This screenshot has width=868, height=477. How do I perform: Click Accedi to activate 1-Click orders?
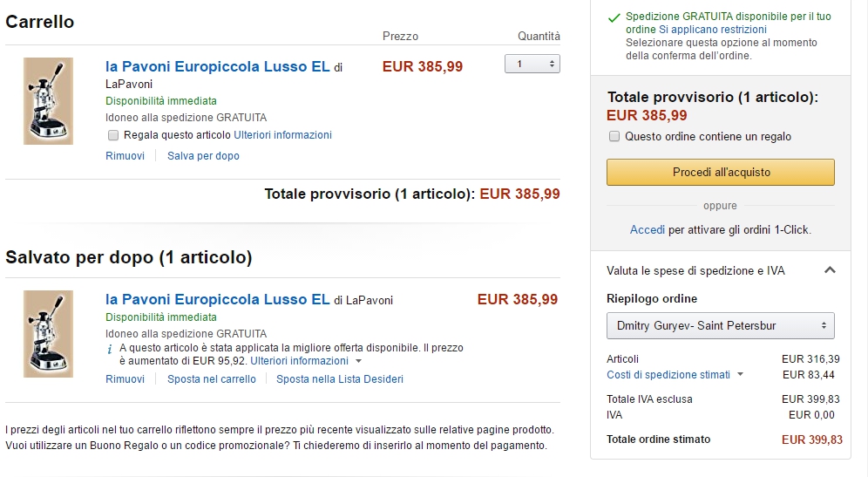648,230
